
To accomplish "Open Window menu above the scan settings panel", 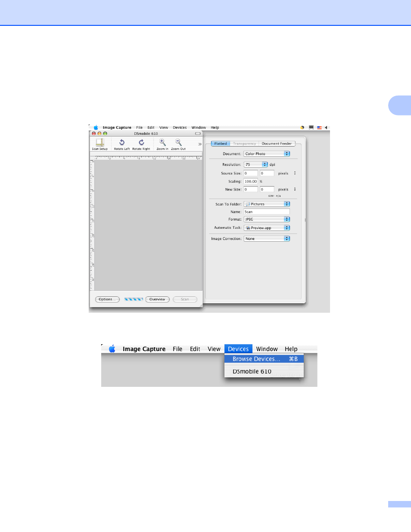I will click(x=199, y=128).
